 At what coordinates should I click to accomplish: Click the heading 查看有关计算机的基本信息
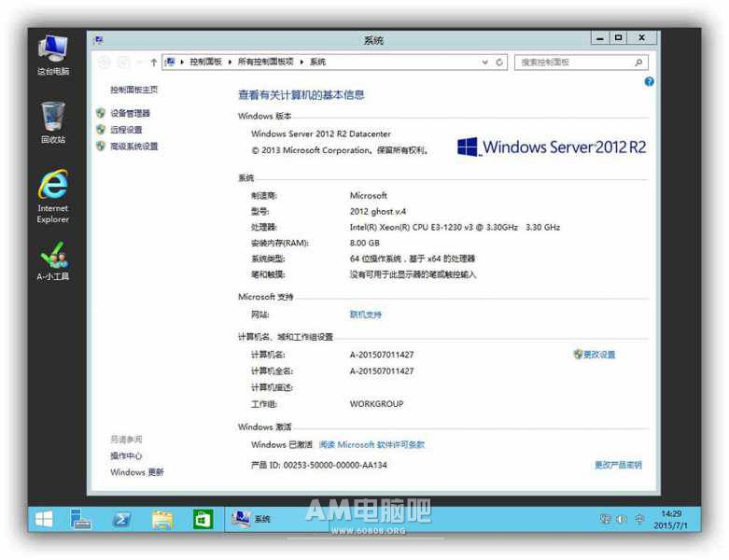click(301, 95)
